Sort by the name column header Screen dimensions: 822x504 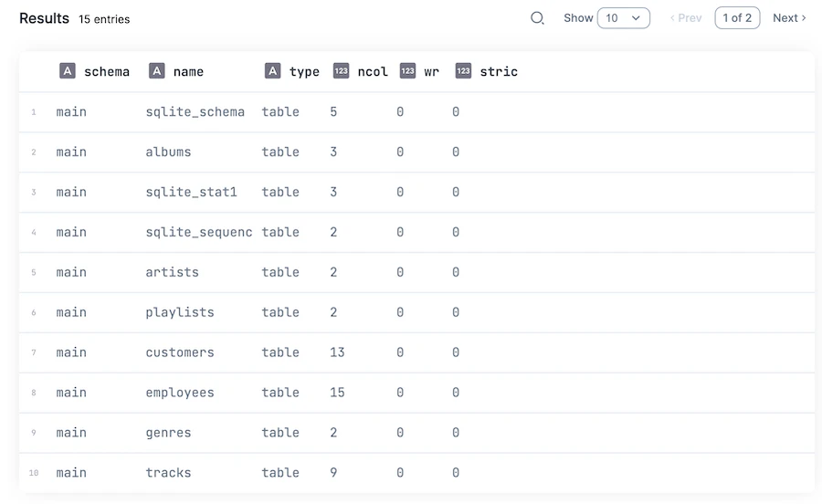pyautogui.click(x=188, y=71)
